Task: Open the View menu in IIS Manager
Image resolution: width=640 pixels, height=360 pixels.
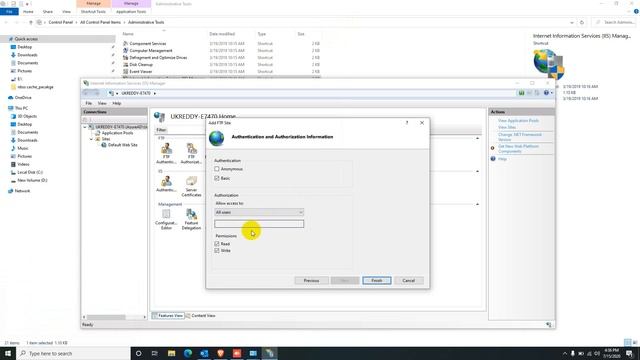Action: point(102,104)
